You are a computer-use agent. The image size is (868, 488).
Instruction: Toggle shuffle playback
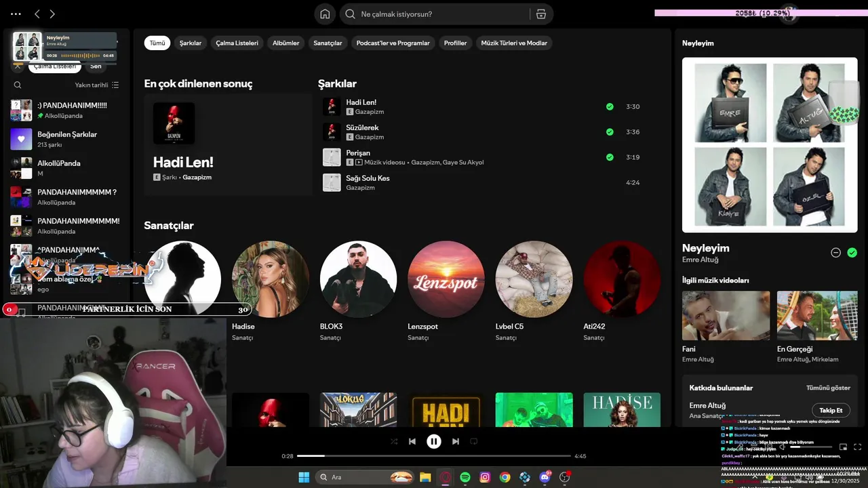[394, 441]
